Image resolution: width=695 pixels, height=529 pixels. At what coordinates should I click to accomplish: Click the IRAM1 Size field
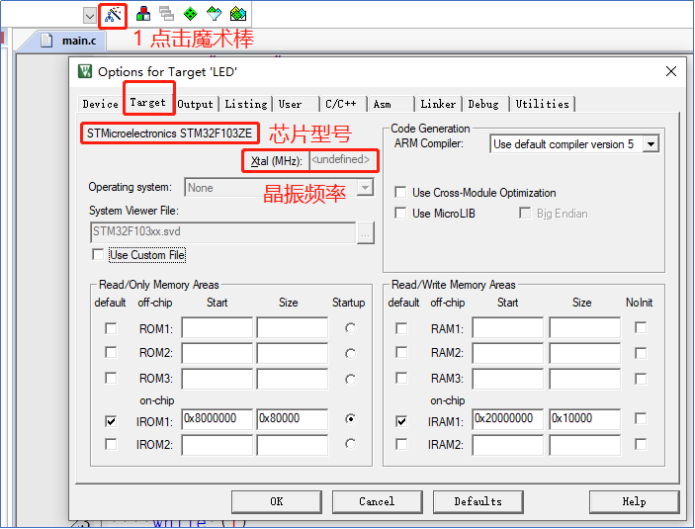585,419
